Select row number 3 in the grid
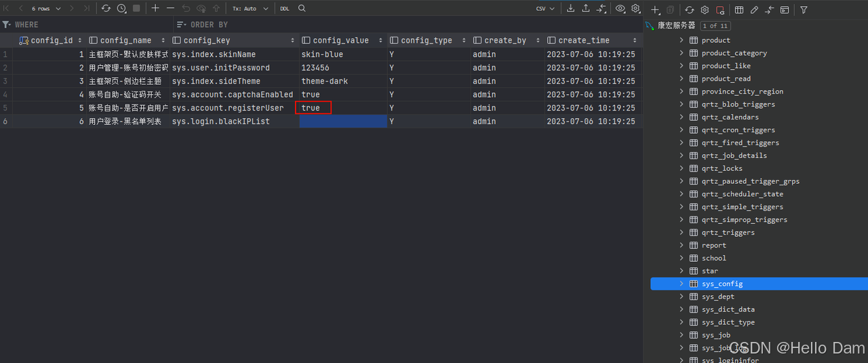This screenshot has height=363, width=868. tap(5, 81)
